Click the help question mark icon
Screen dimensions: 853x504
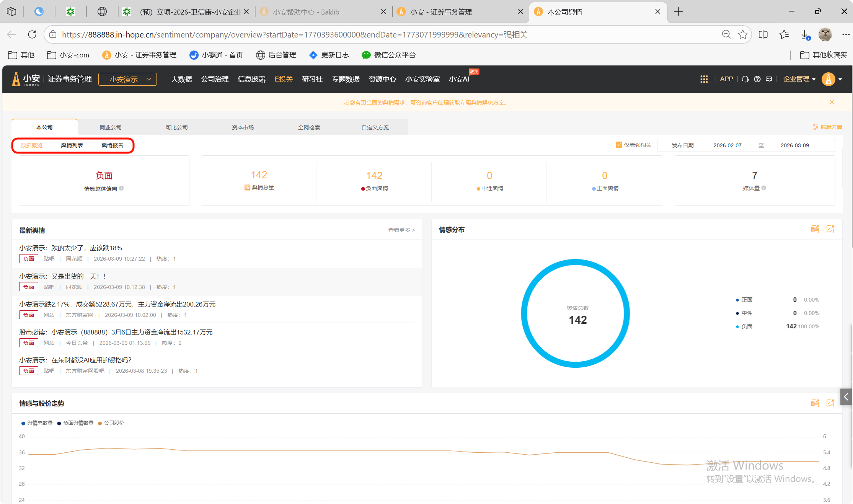click(757, 79)
